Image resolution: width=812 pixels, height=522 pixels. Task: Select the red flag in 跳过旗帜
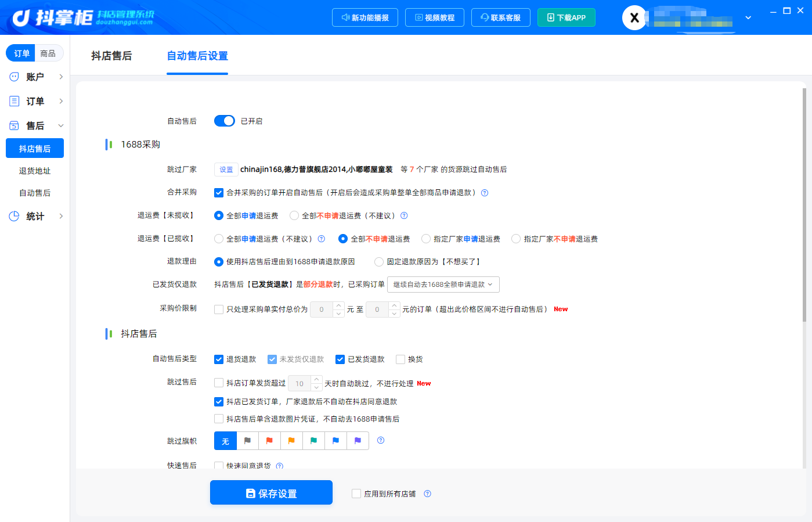[269, 441]
